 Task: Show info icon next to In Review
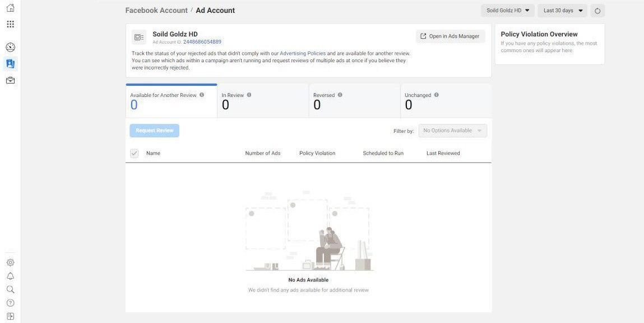(x=249, y=95)
